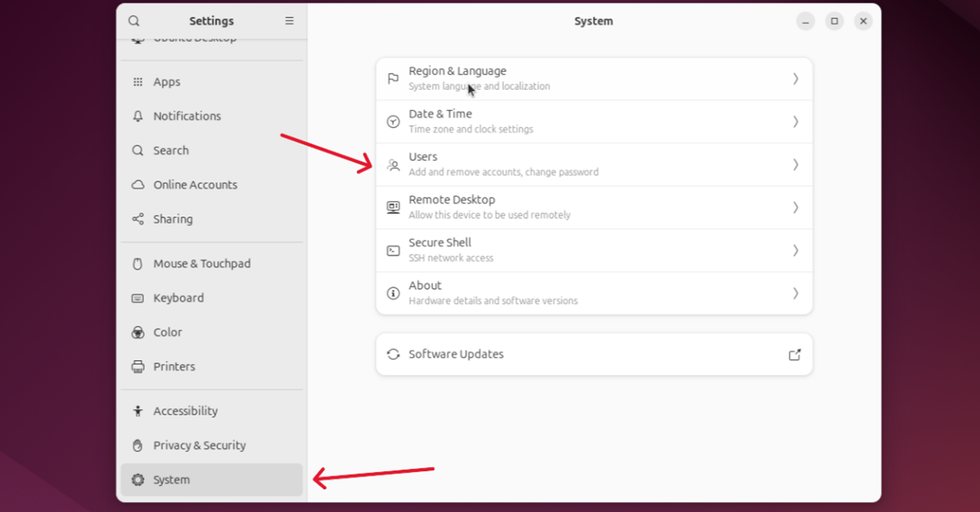Open the Secure Shell row
Screen dimensions: 980x512
point(593,251)
